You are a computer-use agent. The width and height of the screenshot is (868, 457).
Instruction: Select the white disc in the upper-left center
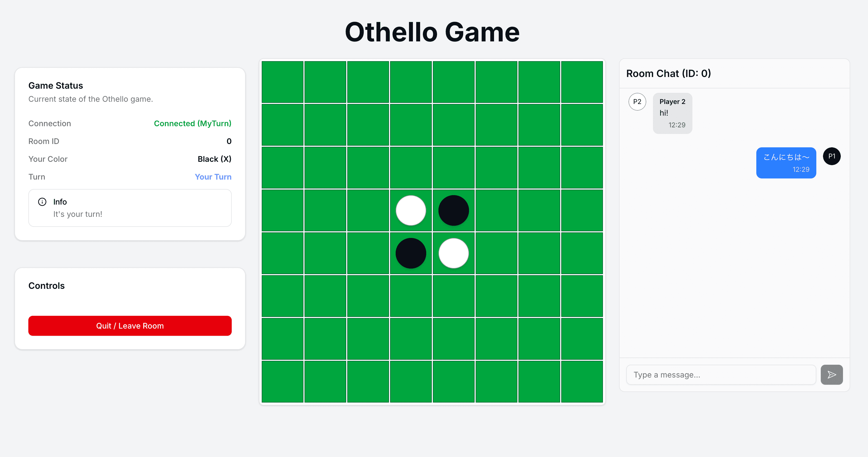click(411, 210)
